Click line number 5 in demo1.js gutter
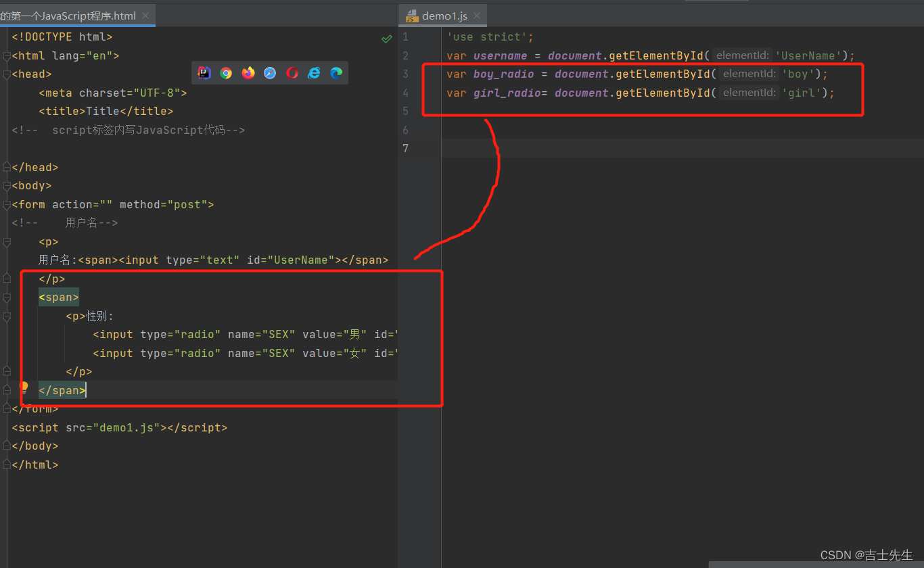Viewport: 924px width, 568px height. pos(405,112)
